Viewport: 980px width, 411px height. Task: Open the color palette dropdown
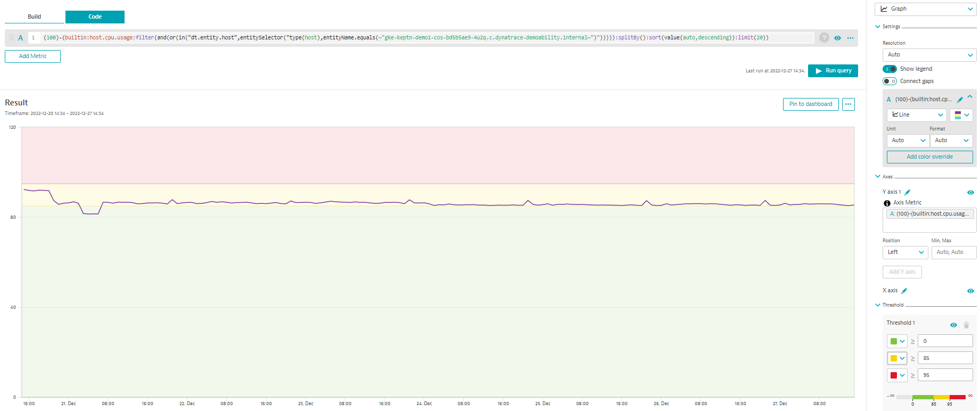click(961, 115)
